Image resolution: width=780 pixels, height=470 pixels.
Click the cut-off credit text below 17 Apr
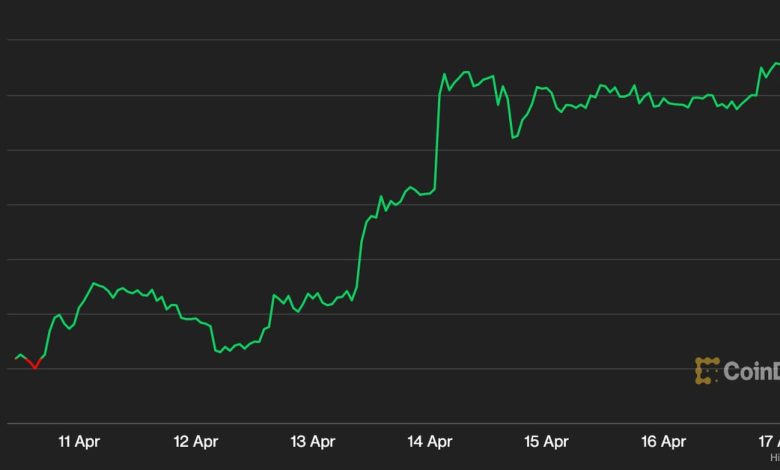click(x=774, y=457)
